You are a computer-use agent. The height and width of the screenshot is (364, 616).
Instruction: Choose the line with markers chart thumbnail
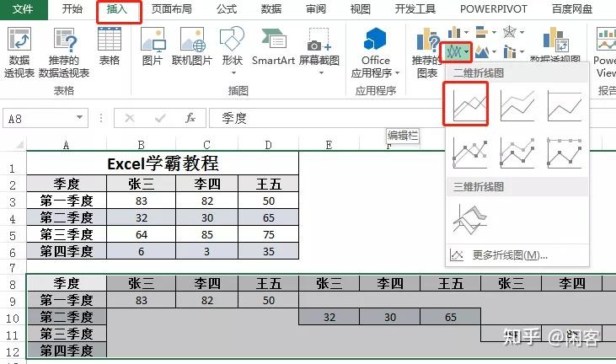(469, 153)
